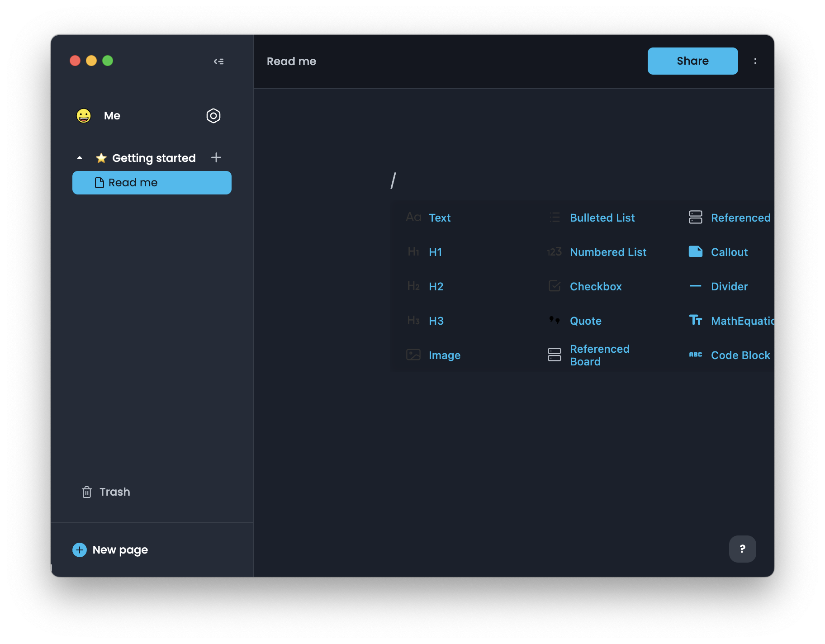The image size is (825, 644).
Task: Click the Tt MathEquation icon
Action: point(696,320)
